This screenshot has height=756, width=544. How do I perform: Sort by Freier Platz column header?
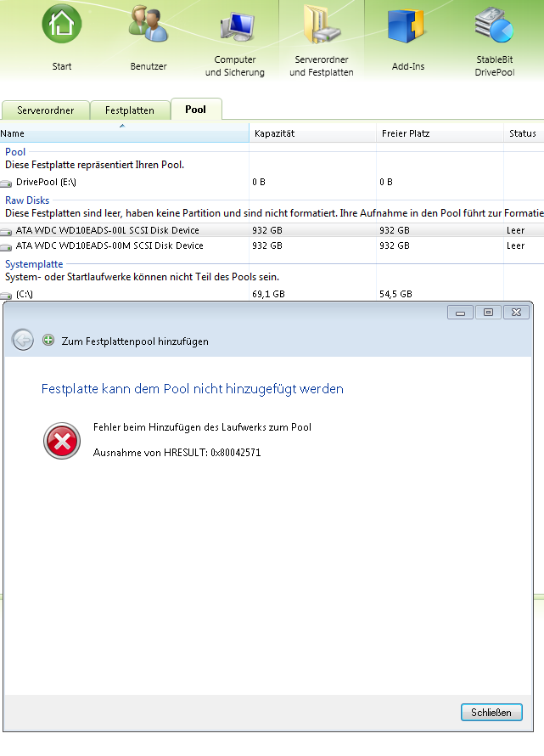[x=404, y=133]
